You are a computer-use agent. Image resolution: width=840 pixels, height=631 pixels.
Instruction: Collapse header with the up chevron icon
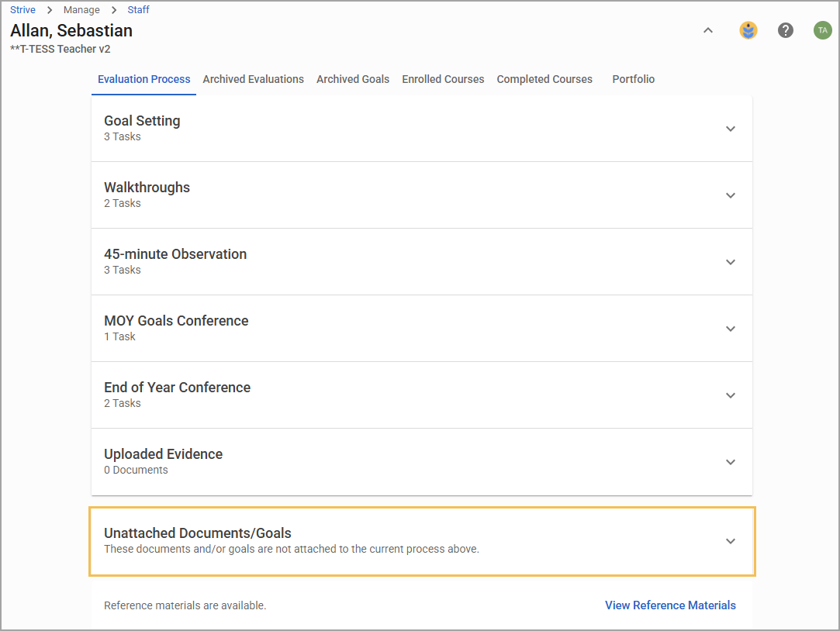pyautogui.click(x=707, y=30)
